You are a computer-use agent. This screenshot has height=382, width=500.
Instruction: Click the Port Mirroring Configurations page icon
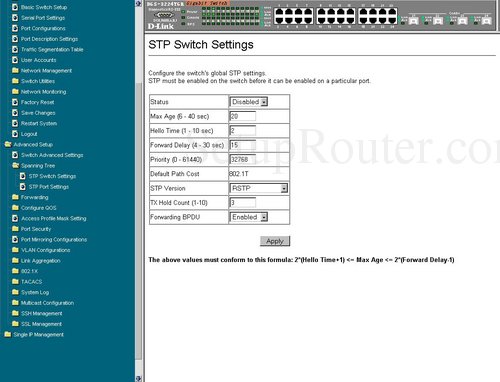15,239
